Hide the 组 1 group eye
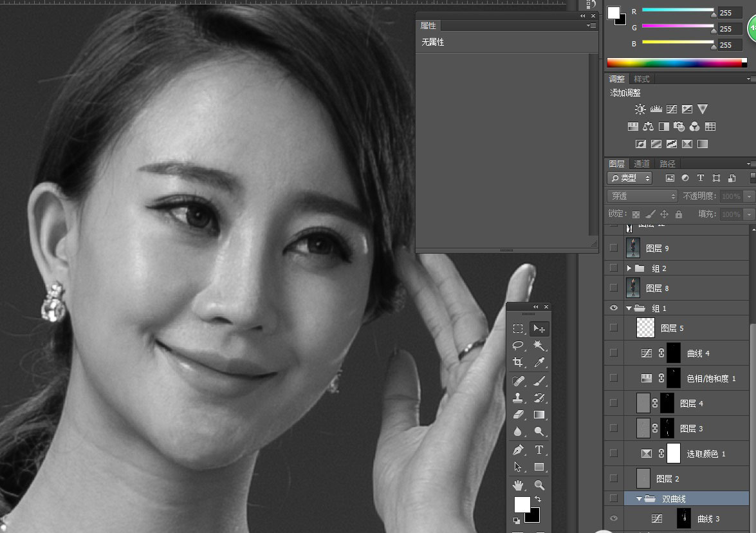 coord(613,308)
